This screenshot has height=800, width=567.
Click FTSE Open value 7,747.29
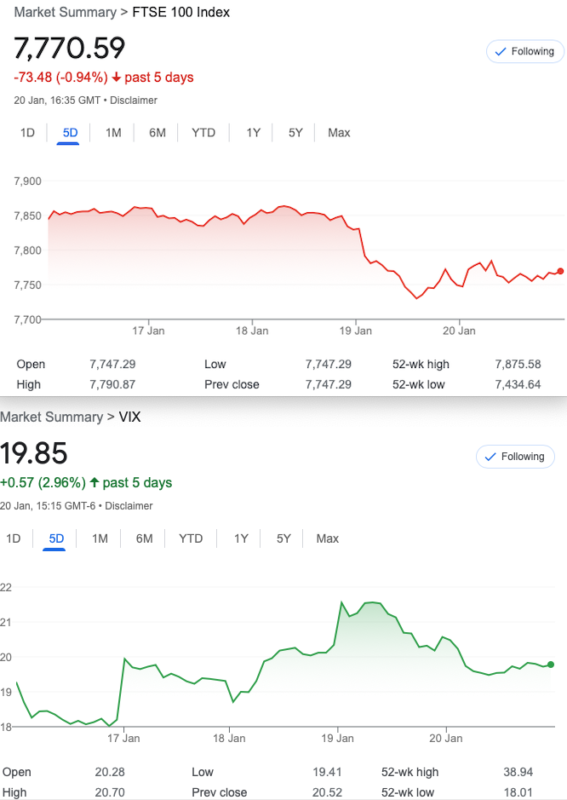tap(113, 364)
